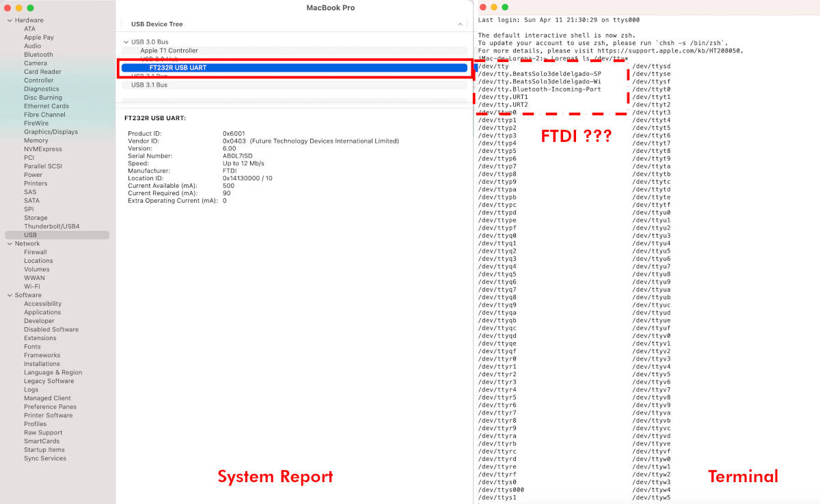
Task: Select Printers in Hardware list
Action: pyautogui.click(x=36, y=183)
